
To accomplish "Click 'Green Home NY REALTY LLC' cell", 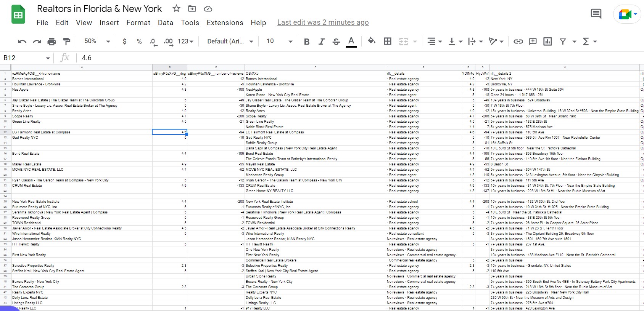I will [315, 191].
